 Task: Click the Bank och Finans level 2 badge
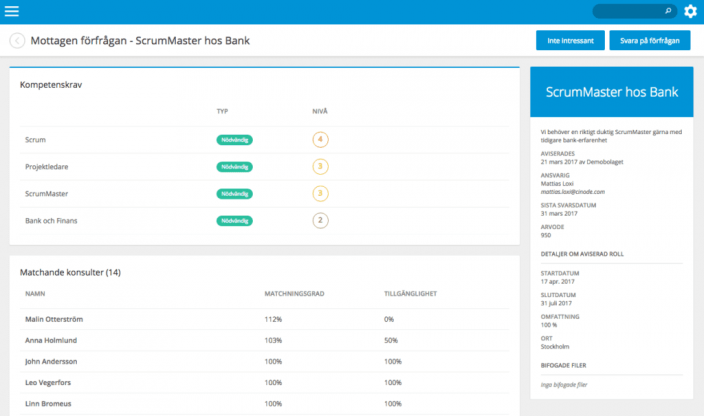click(x=320, y=220)
